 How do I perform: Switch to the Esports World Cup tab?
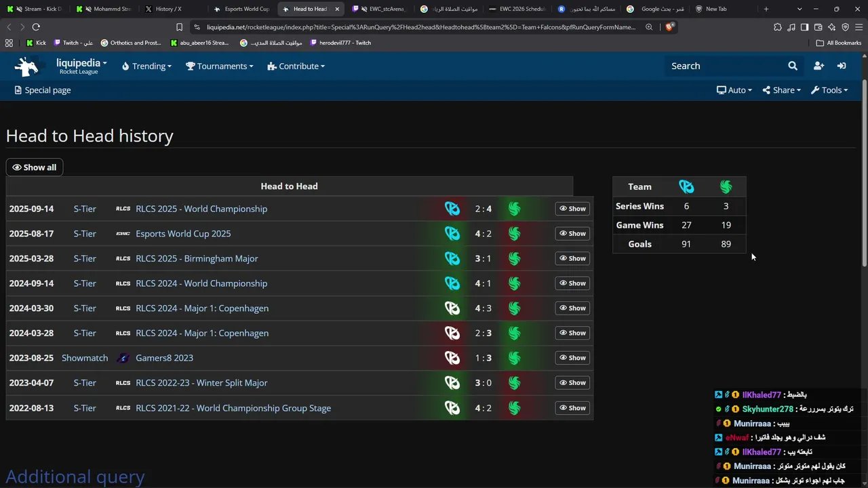coord(241,9)
